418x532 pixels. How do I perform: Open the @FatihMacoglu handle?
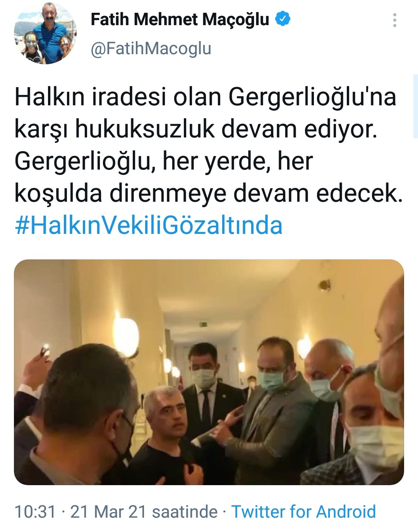point(151,49)
